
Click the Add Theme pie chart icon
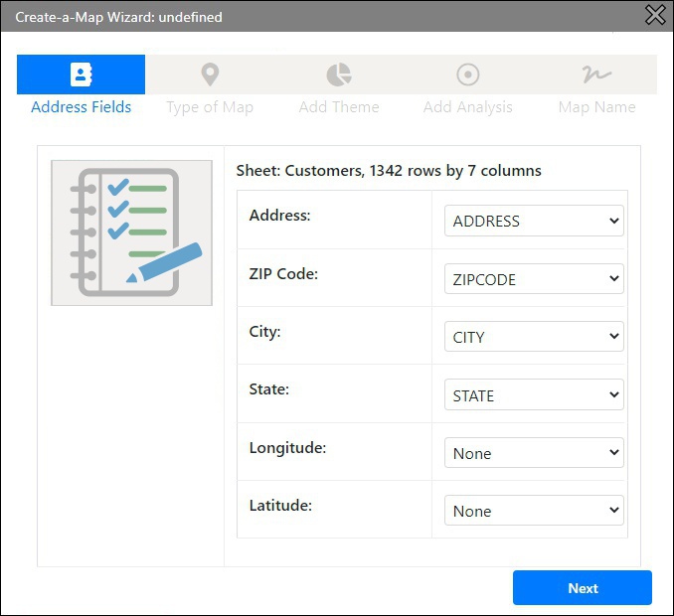[x=339, y=75]
